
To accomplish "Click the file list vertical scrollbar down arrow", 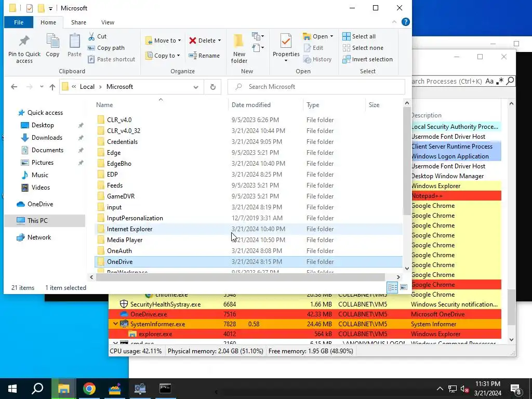I will pyautogui.click(x=407, y=268).
